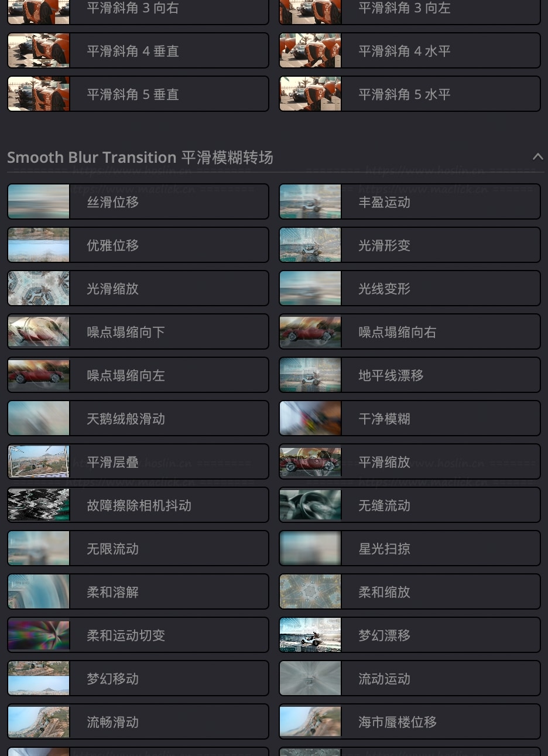Screen dimensions: 548x756
Task: Open the 地平线漂移 thumbnail preview
Action: click(310, 375)
